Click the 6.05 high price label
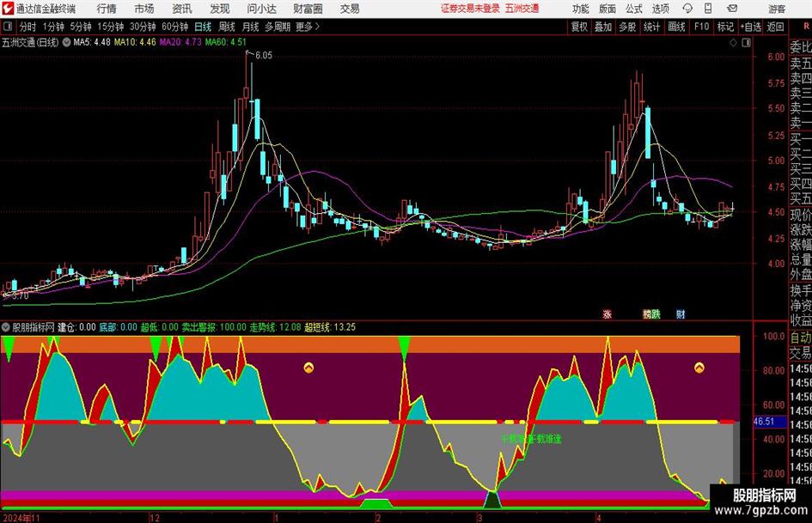Viewport: 812px width, 523px height. click(x=263, y=56)
